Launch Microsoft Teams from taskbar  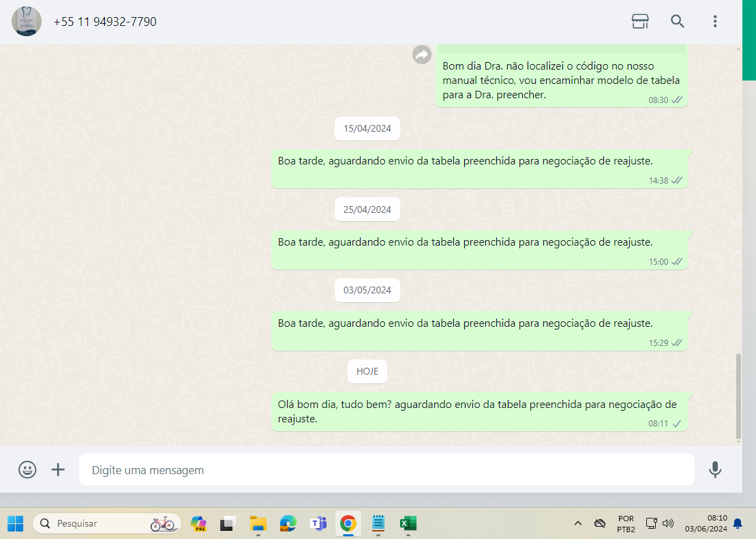pos(318,523)
